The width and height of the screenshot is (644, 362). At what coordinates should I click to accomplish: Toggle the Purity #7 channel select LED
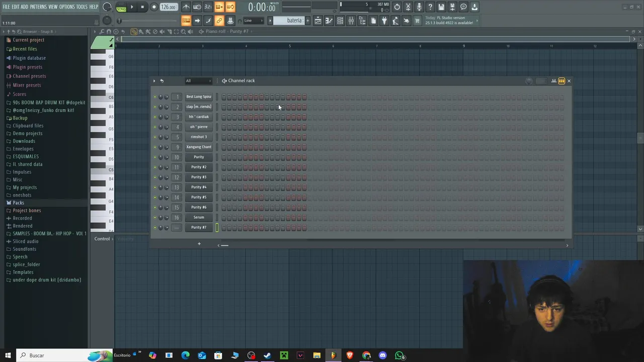coord(217,228)
